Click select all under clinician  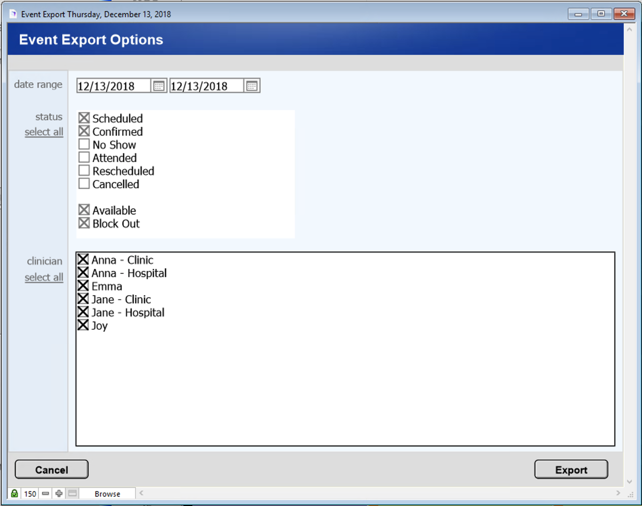click(x=44, y=277)
